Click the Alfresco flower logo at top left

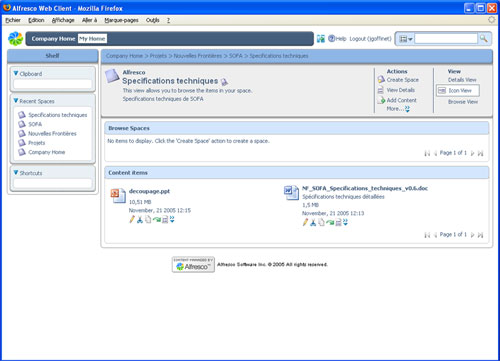point(16,39)
